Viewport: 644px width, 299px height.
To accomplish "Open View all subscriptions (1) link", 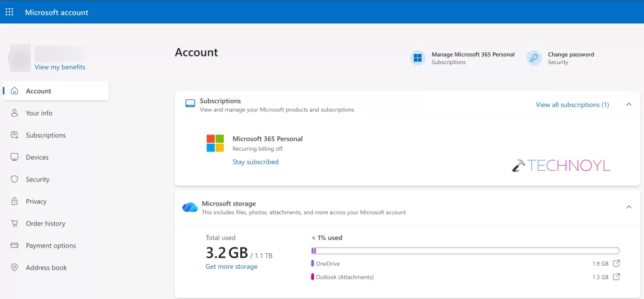I will point(572,105).
